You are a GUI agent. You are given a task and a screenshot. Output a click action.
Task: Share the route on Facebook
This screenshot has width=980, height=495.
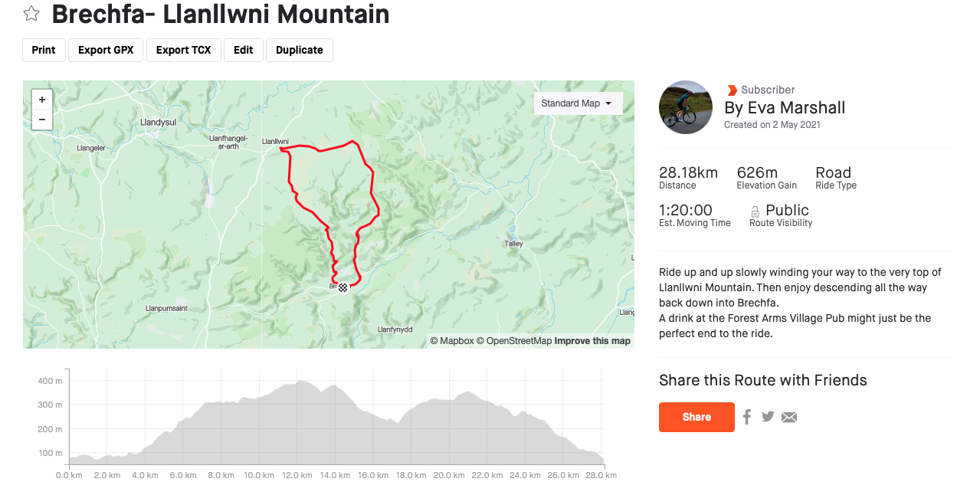(746, 416)
